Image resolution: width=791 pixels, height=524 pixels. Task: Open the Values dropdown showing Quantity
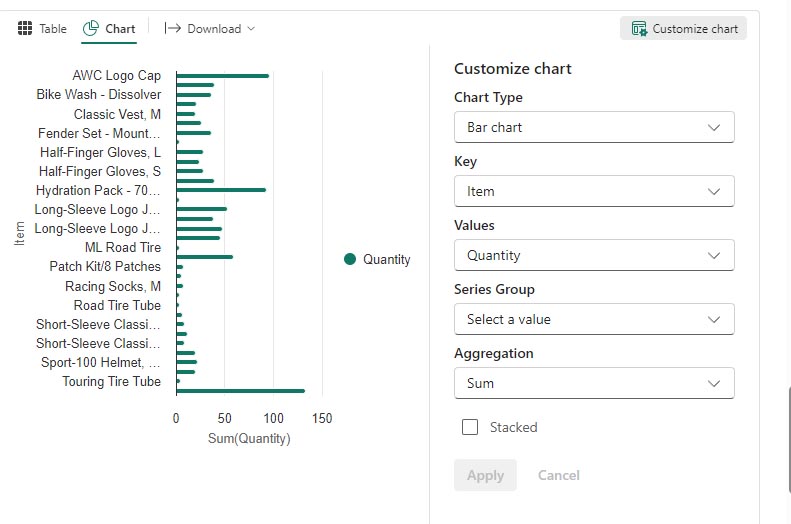tap(594, 255)
